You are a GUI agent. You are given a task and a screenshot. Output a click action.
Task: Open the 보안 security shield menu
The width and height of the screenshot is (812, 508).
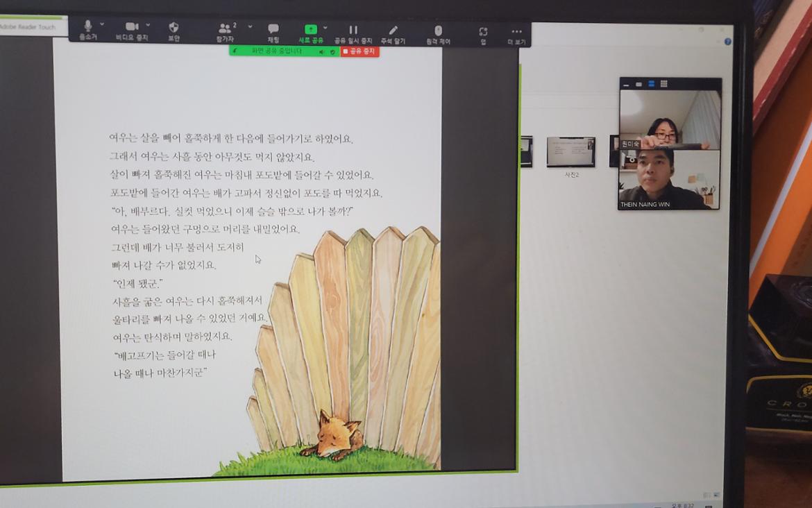174,31
